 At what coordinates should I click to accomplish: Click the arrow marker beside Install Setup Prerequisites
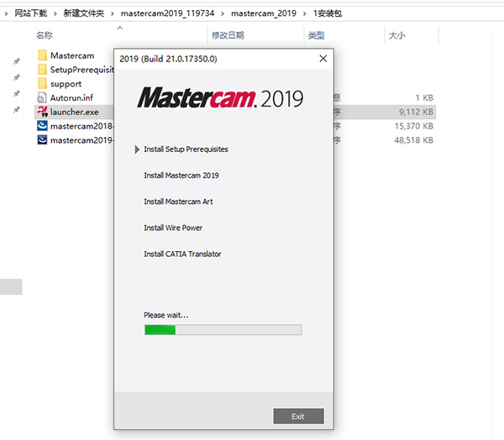click(137, 149)
